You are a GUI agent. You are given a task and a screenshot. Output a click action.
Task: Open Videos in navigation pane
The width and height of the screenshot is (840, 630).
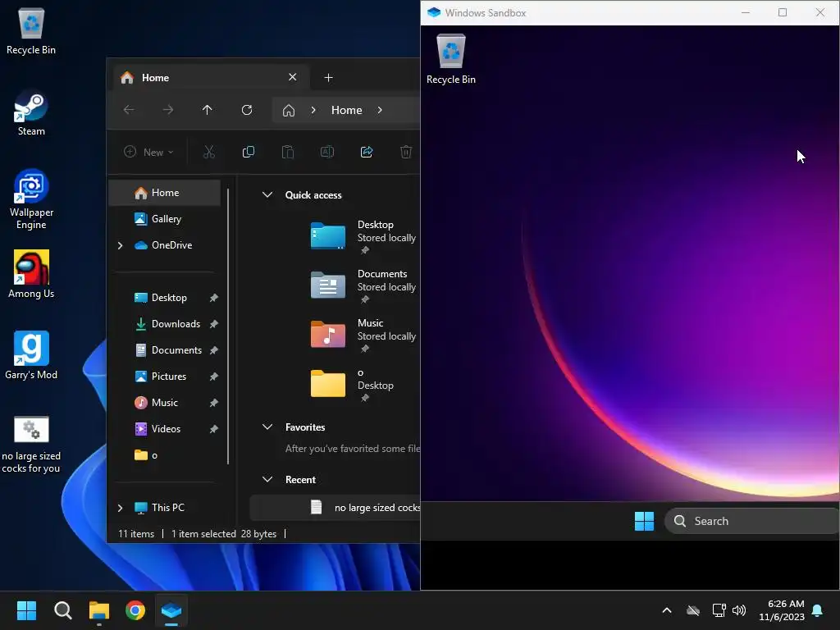(164, 429)
